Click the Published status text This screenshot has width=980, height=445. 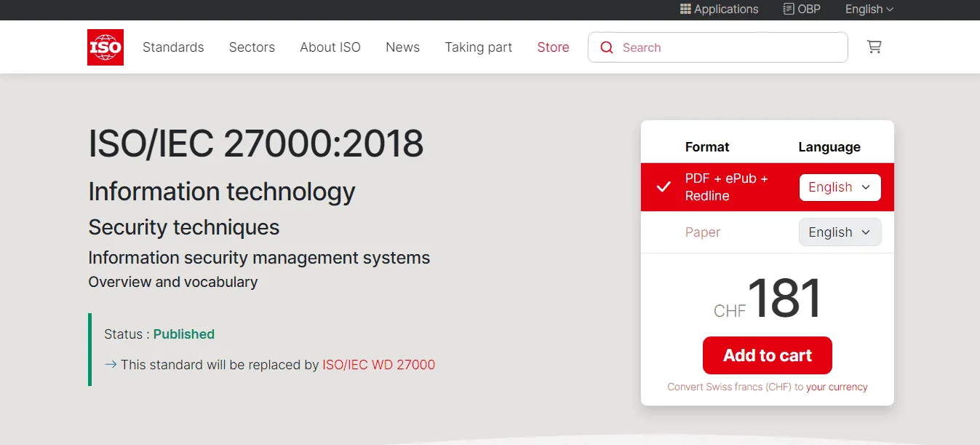[x=184, y=334]
